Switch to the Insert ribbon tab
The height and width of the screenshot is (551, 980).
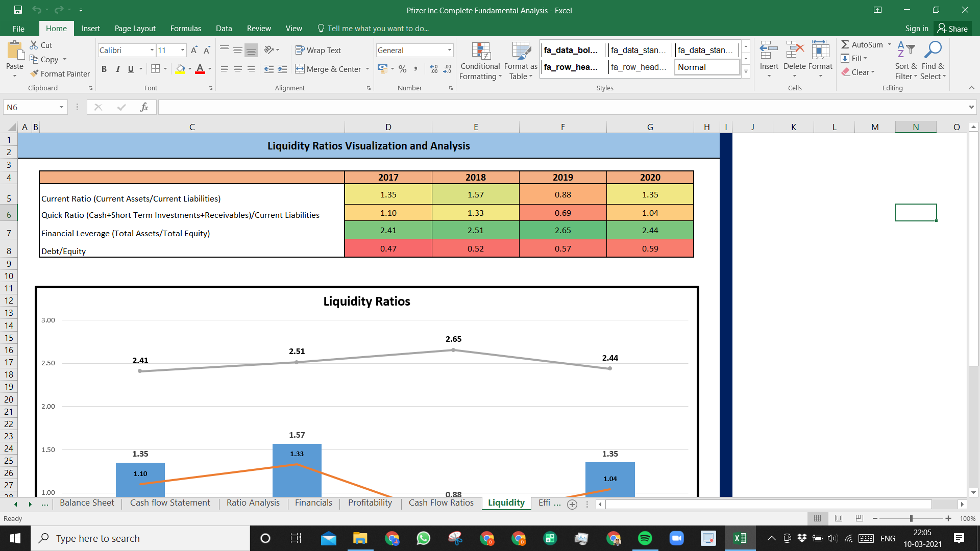click(x=90, y=29)
